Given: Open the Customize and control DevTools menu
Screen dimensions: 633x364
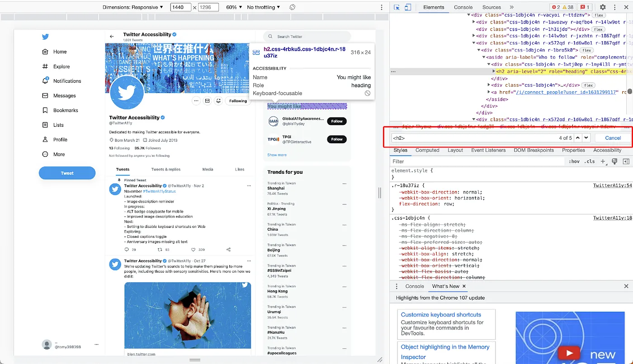Looking at the screenshot, I should [614, 7].
